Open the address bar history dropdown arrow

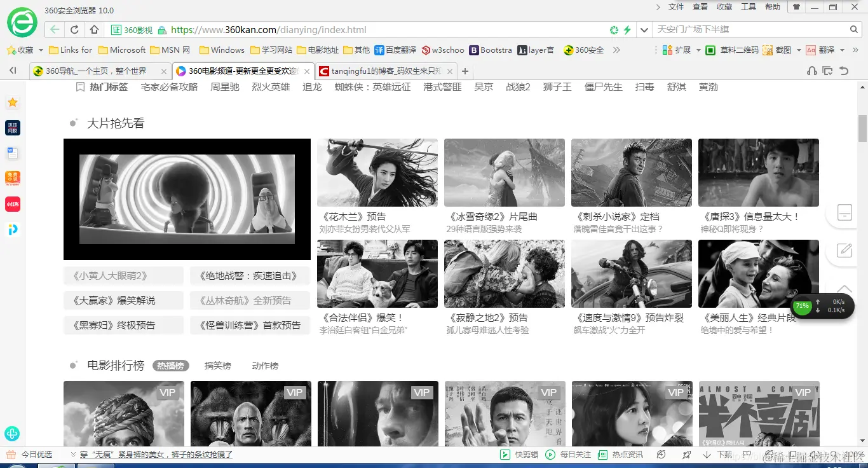click(644, 30)
